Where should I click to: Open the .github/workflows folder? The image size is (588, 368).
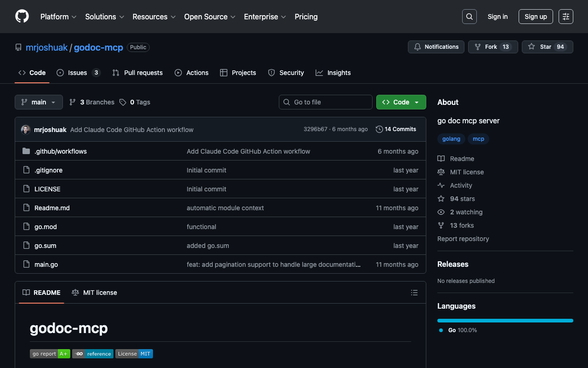click(60, 151)
